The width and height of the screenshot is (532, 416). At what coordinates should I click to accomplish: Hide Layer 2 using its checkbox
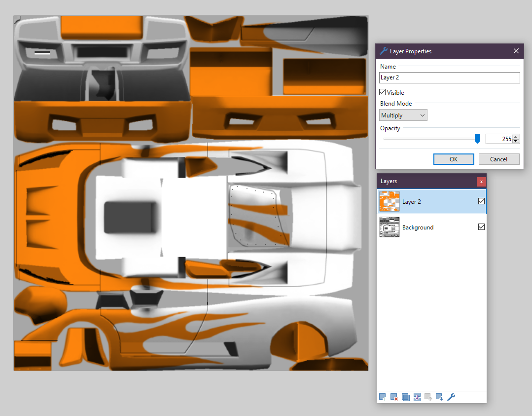point(481,201)
